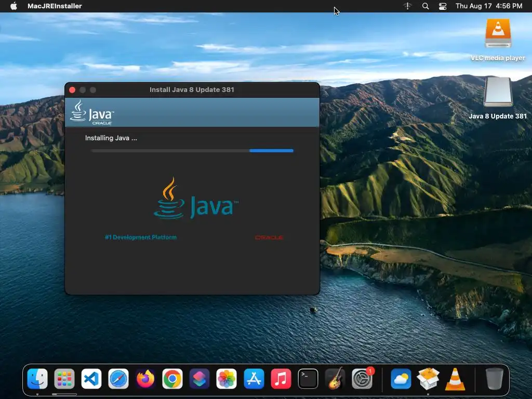Open App Store from dock
The width and height of the screenshot is (532, 399).
(x=254, y=379)
